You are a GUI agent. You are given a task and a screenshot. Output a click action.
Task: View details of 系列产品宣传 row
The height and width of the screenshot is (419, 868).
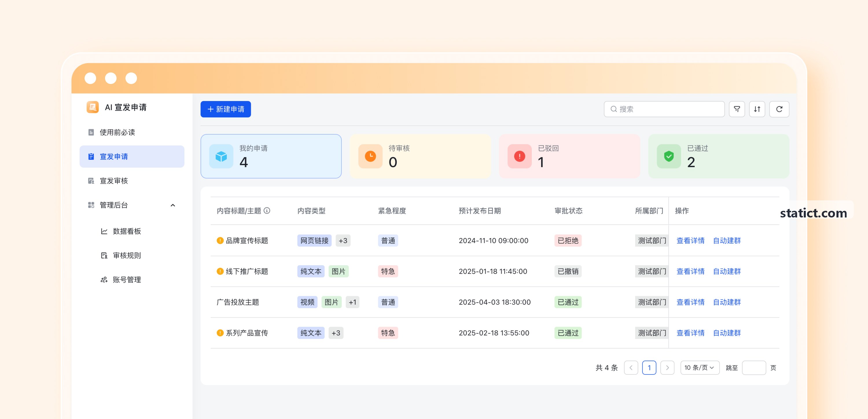click(x=690, y=333)
